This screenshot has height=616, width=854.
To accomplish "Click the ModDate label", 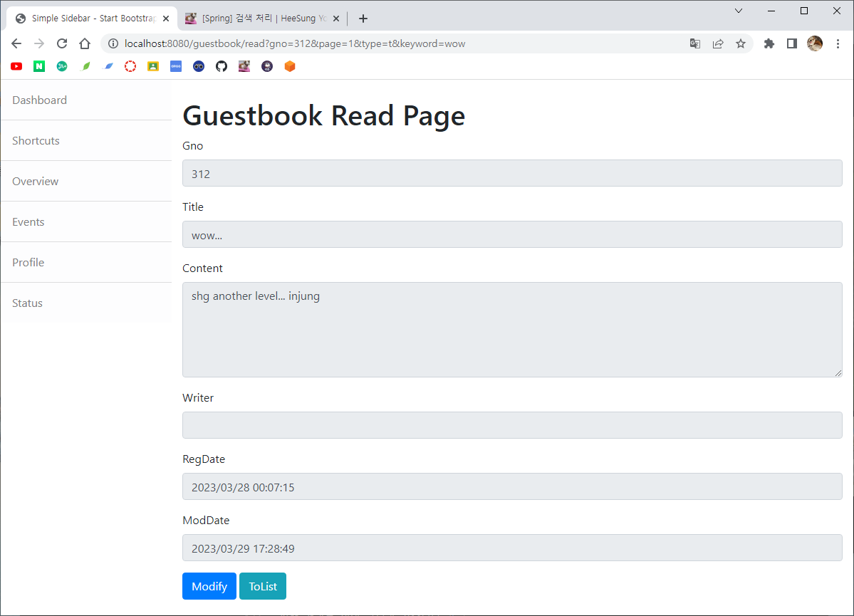I will tap(206, 520).
